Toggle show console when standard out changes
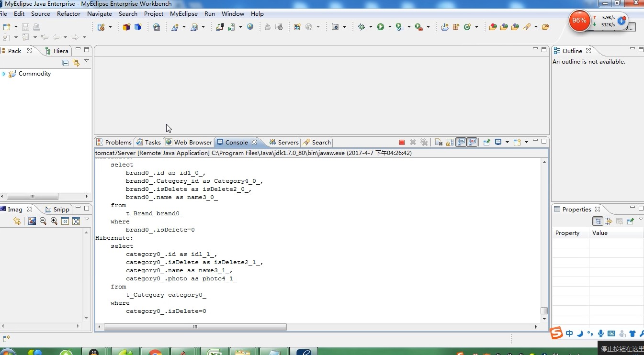The image size is (644, 355). [461, 142]
